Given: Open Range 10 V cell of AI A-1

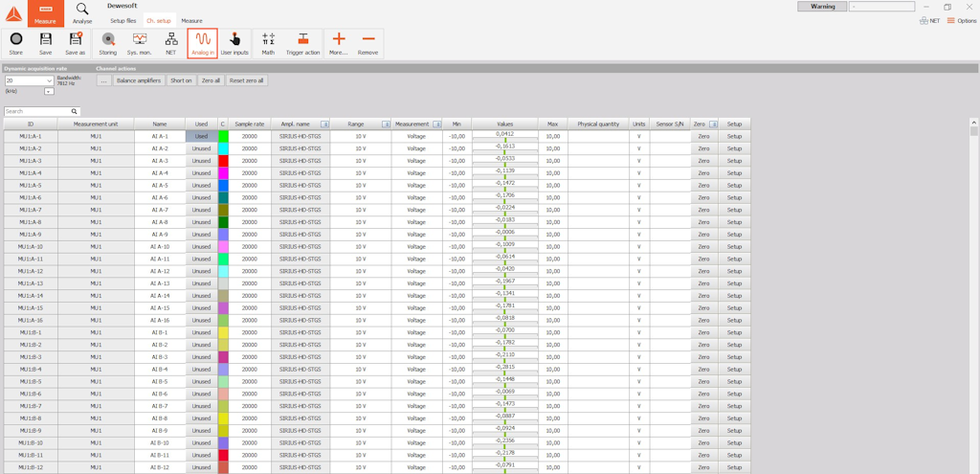Looking at the screenshot, I should point(361,136).
